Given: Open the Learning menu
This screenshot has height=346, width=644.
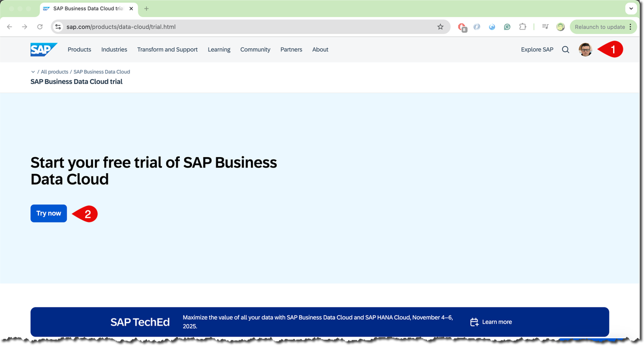Looking at the screenshot, I should click(219, 50).
